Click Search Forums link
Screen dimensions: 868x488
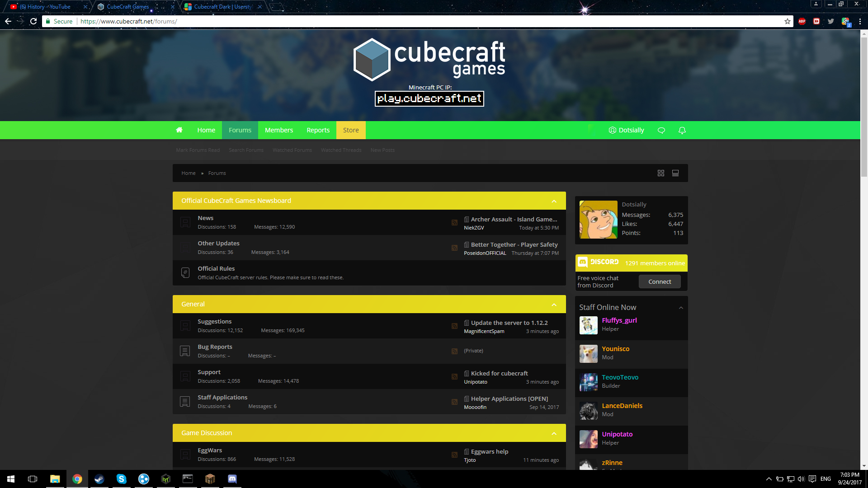click(x=246, y=150)
